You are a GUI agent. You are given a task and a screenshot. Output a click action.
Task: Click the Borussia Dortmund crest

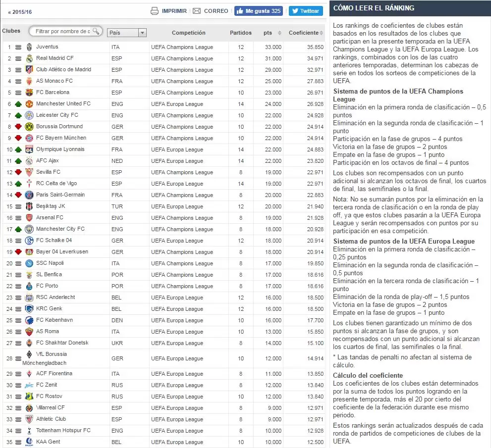[x=29, y=127]
